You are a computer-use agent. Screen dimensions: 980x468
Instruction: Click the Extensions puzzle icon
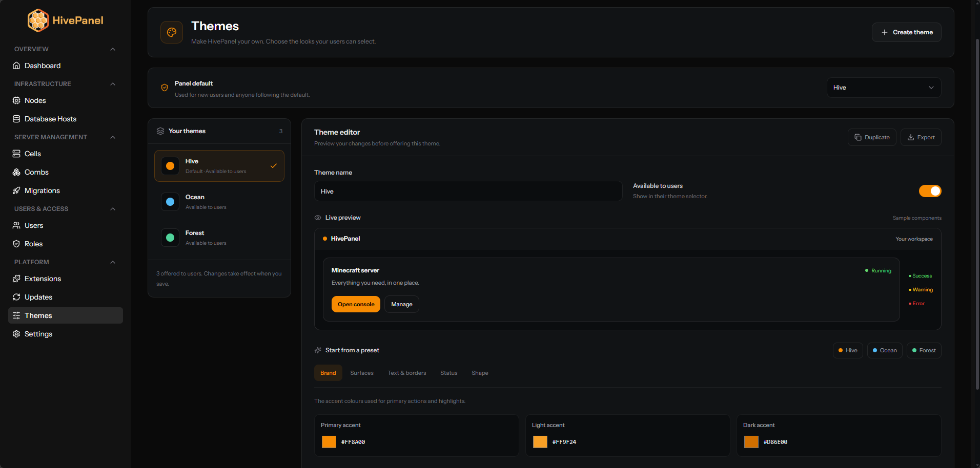pyautogui.click(x=16, y=279)
